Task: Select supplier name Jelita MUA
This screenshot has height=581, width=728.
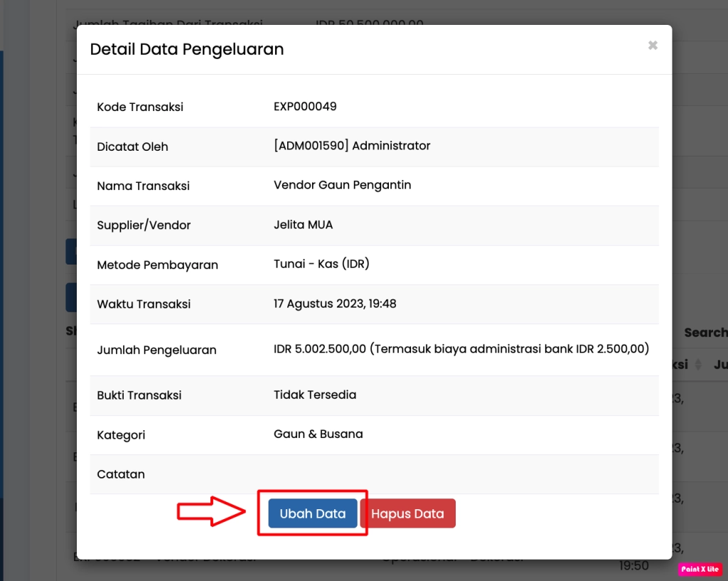Action: pyautogui.click(x=303, y=225)
